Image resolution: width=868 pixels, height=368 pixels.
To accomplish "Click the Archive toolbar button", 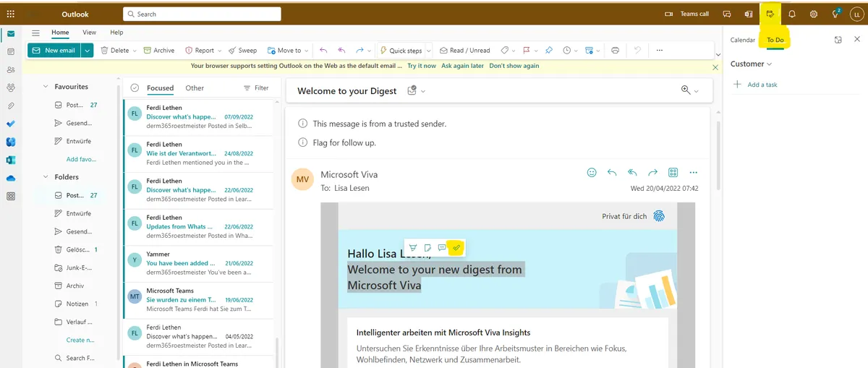I will point(159,51).
